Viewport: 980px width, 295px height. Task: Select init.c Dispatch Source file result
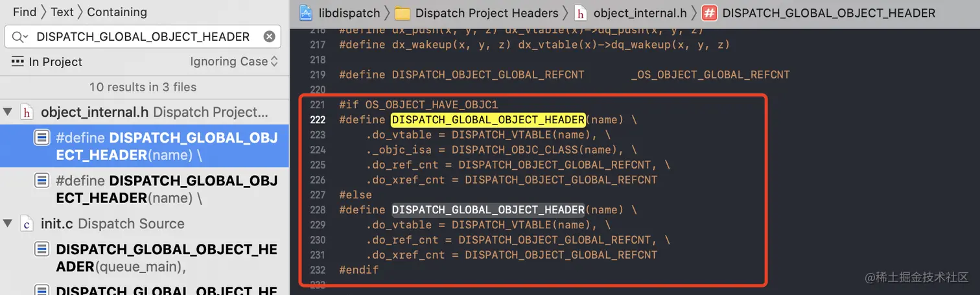pos(145,224)
